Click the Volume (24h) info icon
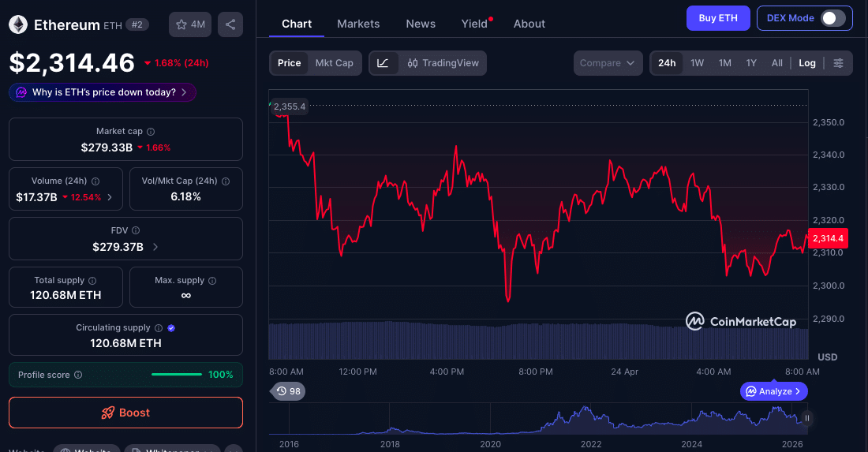This screenshot has height=452, width=868. pyautogui.click(x=95, y=181)
